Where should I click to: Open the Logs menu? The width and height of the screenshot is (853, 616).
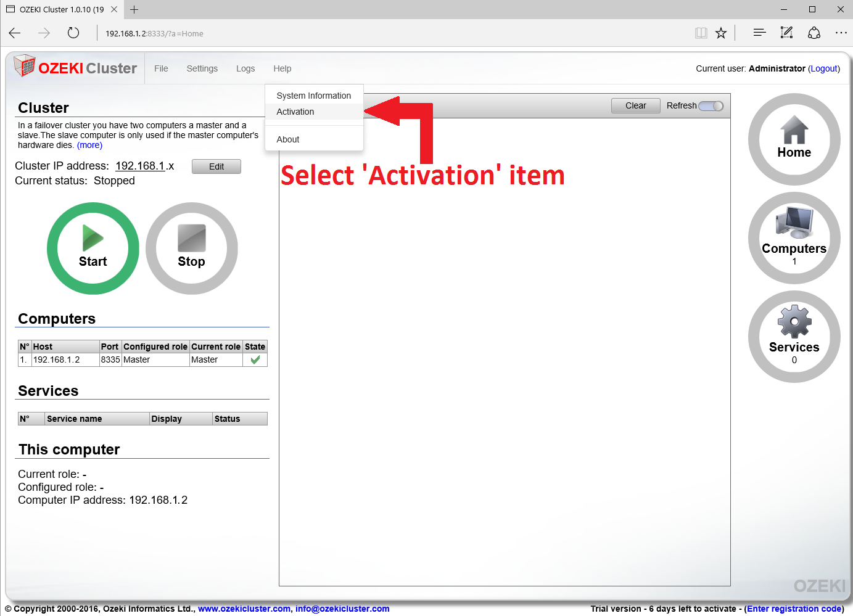(245, 68)
